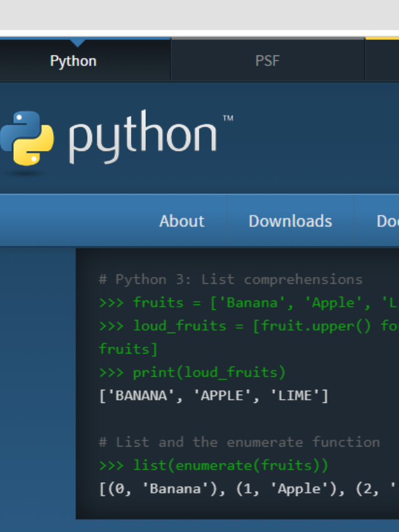The height and width of the screenshot is (532, 399).
Task: Click the ['BANANA', 'APPLE', 'LIME'] output
Action: click(x=213, y=396)
